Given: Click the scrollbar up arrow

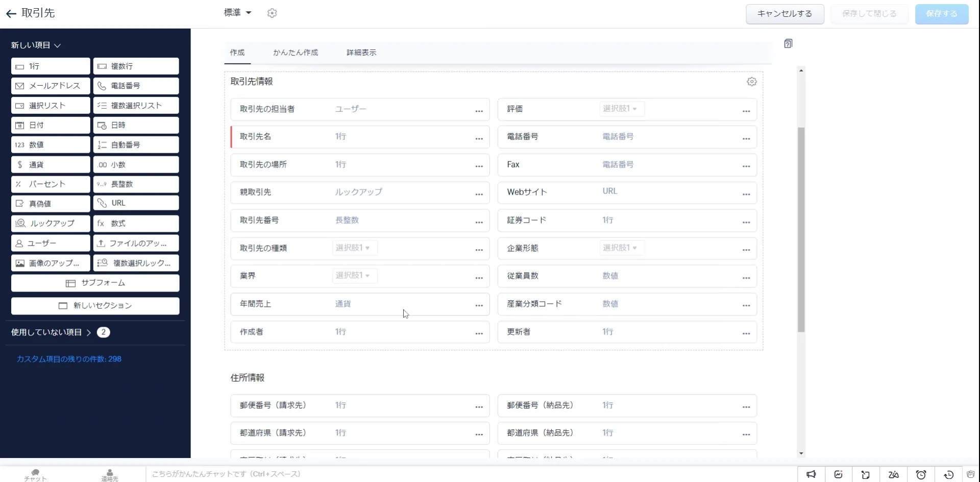Looking at the screenshot, I should click(801, 70).
